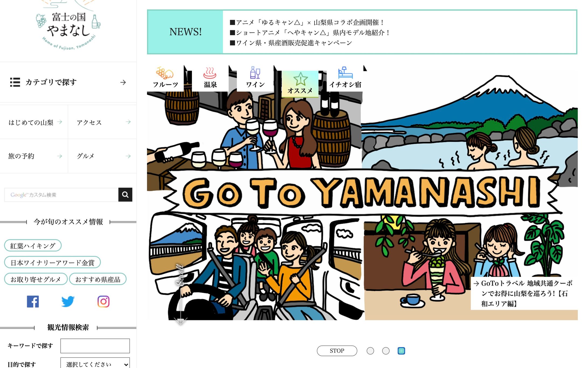
Task: Open the Facebook page icon
Action: point(33,301)
